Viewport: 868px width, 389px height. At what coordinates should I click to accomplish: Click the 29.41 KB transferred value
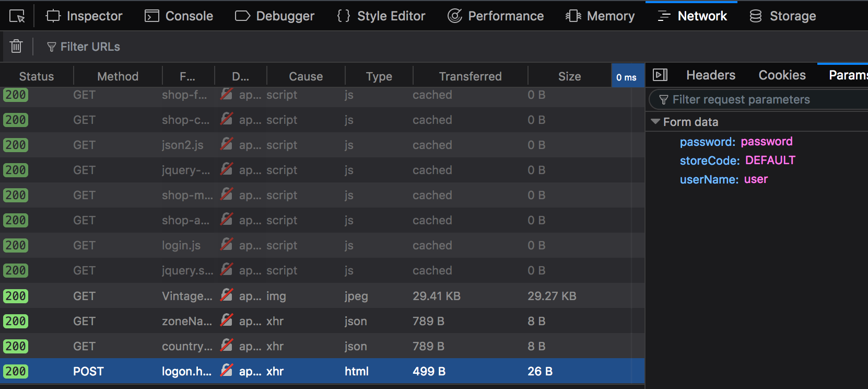coord(437,296)
